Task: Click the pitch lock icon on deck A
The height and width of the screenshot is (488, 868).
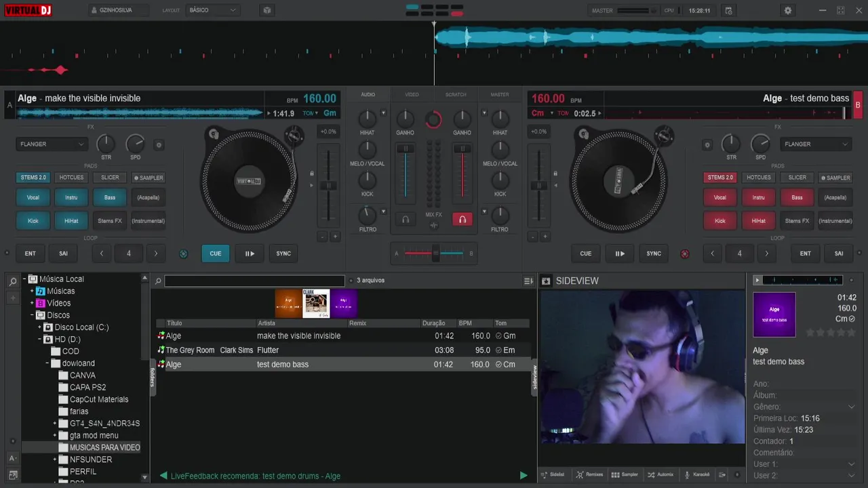Action: click(x=312, y=174)
